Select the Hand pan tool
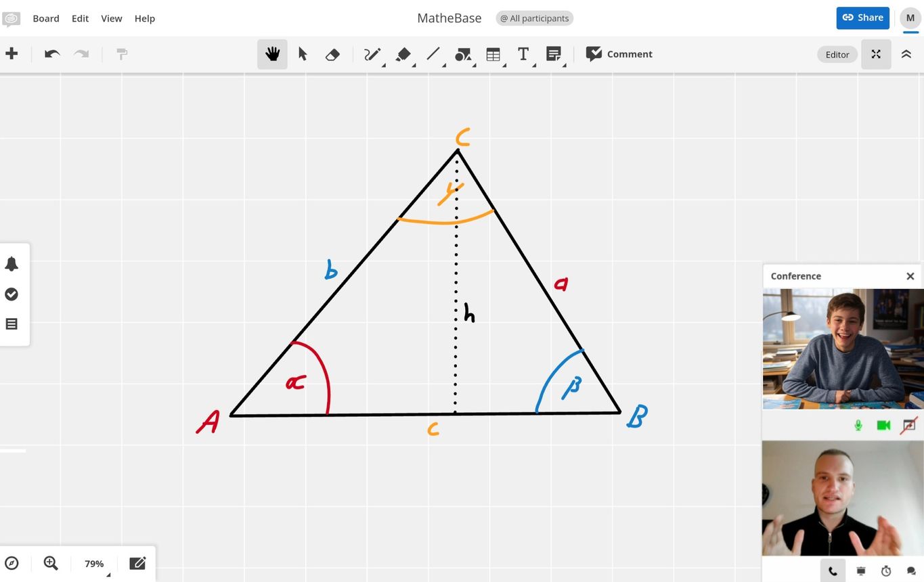The width and height of the screenshot is (924, 582). [x=272, y=54]
